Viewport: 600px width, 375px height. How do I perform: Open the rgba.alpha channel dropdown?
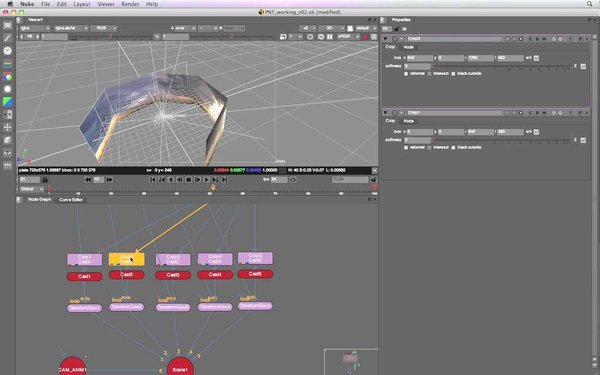coord(71,28)
